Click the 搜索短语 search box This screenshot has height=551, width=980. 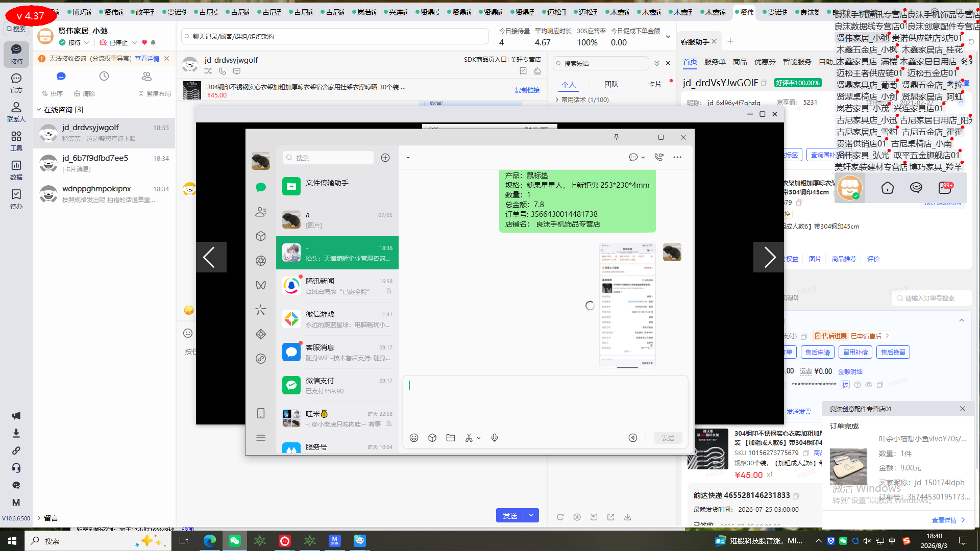[601, 63]
